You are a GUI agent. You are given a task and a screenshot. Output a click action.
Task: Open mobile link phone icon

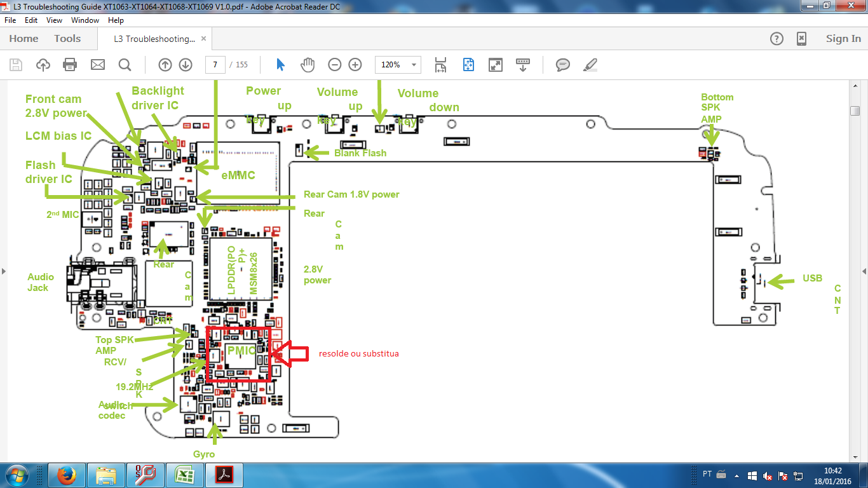coord(802,39)
